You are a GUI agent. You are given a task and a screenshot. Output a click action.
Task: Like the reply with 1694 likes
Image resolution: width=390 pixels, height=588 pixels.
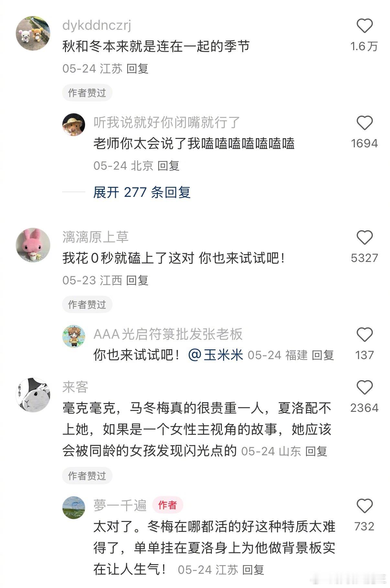(364, 123)
